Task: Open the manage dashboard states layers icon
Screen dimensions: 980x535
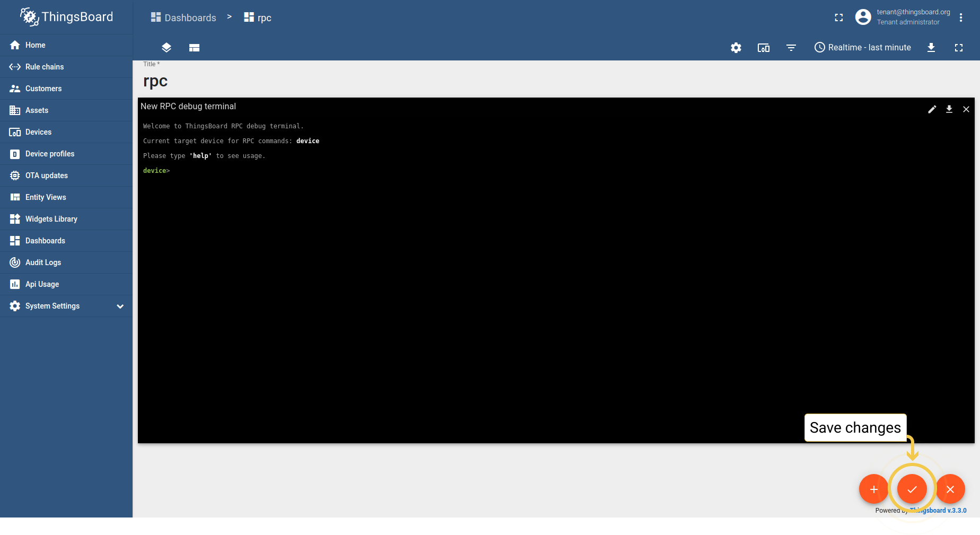Action: [x=167, y=48]
